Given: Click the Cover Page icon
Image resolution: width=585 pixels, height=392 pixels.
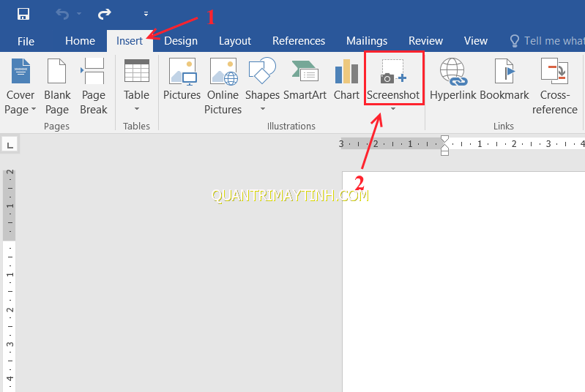Looking at the screenshot, I should 21,71.
